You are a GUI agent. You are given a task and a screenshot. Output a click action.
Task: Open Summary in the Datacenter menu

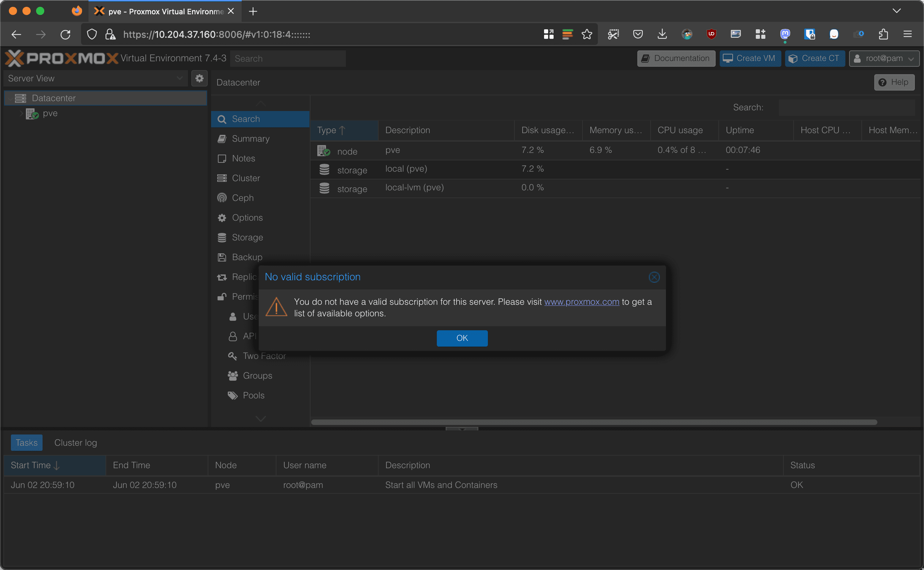coord(260,139)
